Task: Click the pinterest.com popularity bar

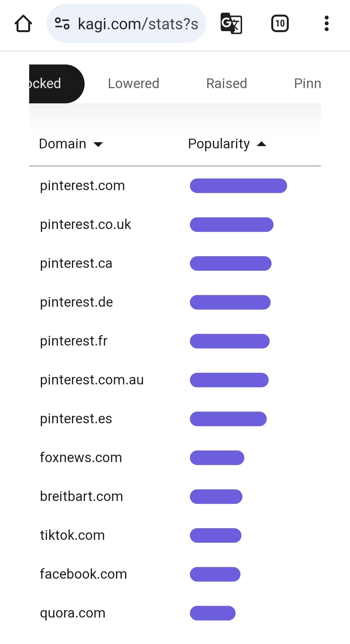Action: pos(238,186)
